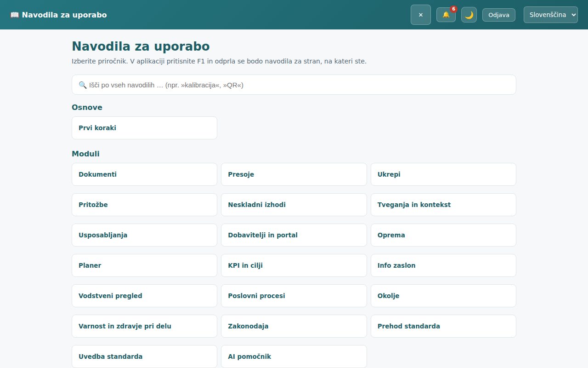Select Vodstveni pregled manual
The width and height of the screenshot is (588, 368).
click(x=144, y=296)
